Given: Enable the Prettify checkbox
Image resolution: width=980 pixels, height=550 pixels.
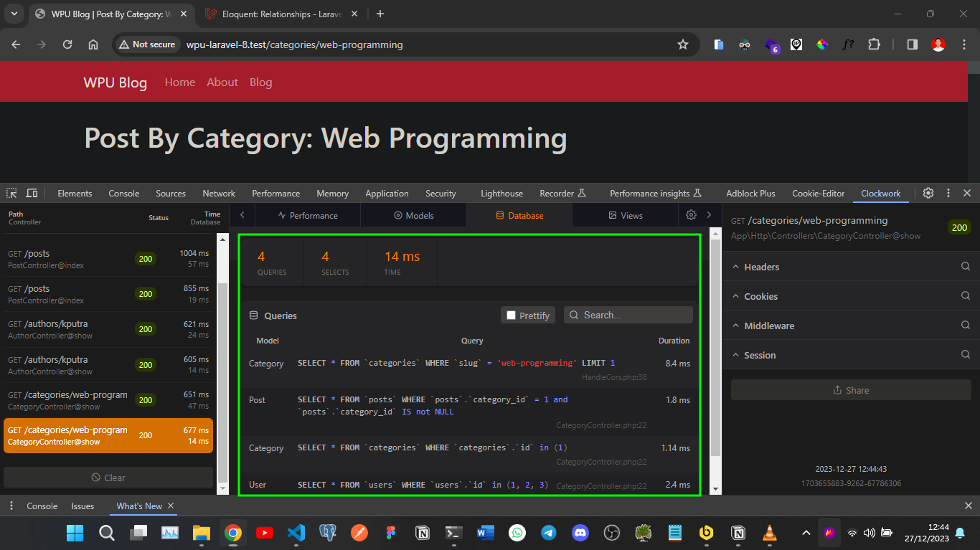Looking at the screenshot, I should point(512,315).
